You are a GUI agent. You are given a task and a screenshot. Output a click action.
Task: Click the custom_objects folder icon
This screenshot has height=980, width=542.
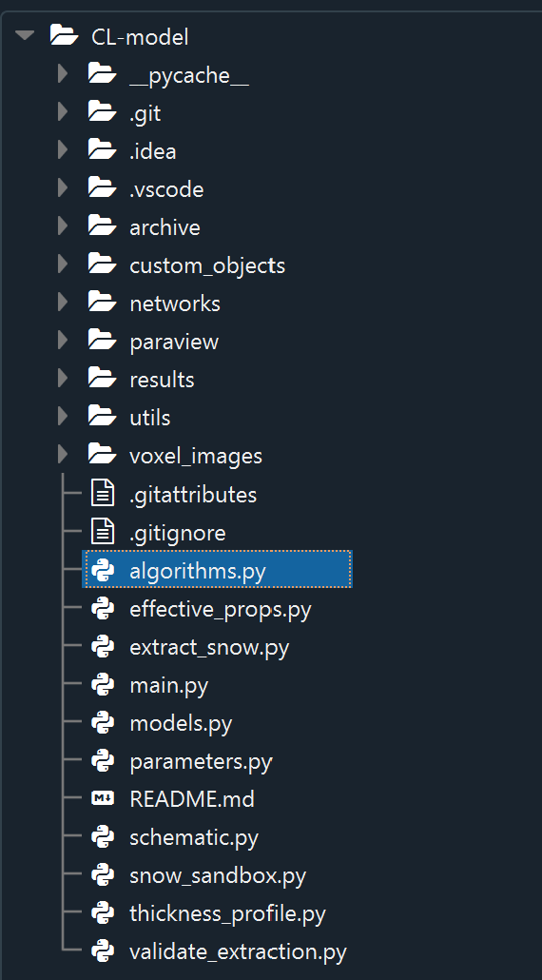click(103, 265)
